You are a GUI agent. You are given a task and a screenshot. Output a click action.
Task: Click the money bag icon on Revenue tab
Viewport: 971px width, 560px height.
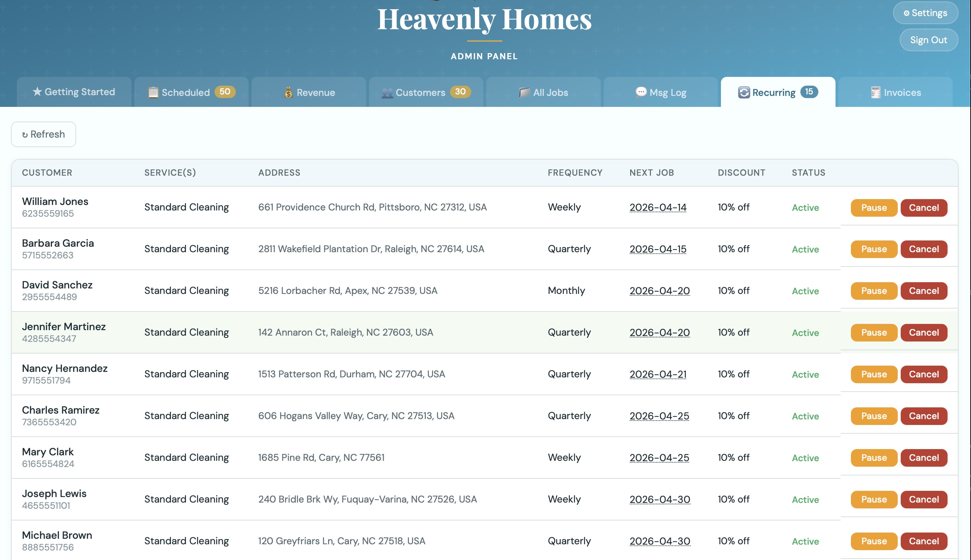(x=289, y=92)
